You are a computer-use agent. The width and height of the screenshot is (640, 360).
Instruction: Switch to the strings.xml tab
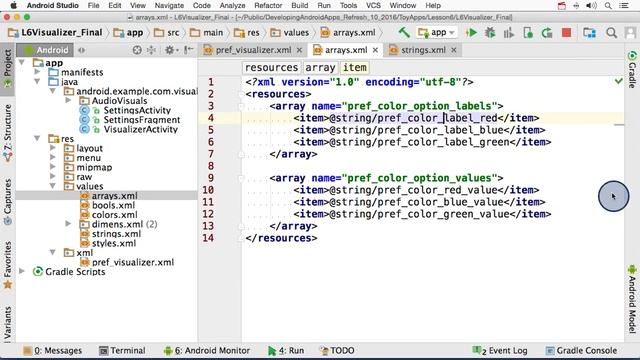point(423,50)
